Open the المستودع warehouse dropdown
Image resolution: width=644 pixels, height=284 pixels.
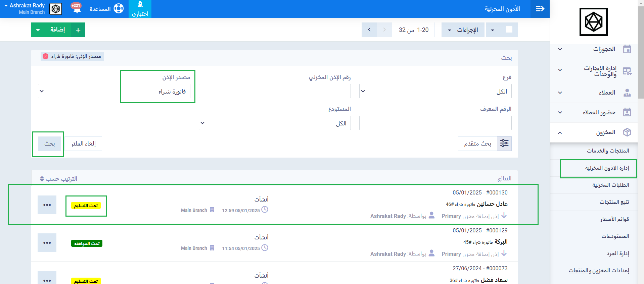pos(275,123)
